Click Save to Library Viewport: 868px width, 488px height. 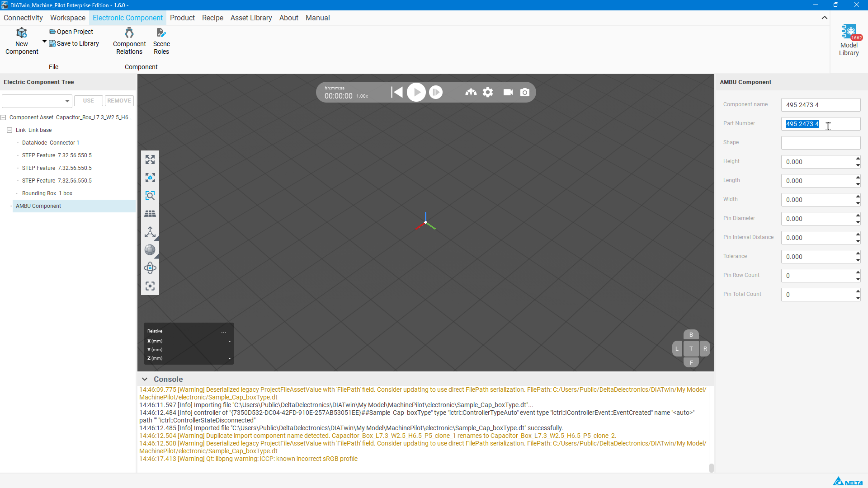[x=74, y=43]
